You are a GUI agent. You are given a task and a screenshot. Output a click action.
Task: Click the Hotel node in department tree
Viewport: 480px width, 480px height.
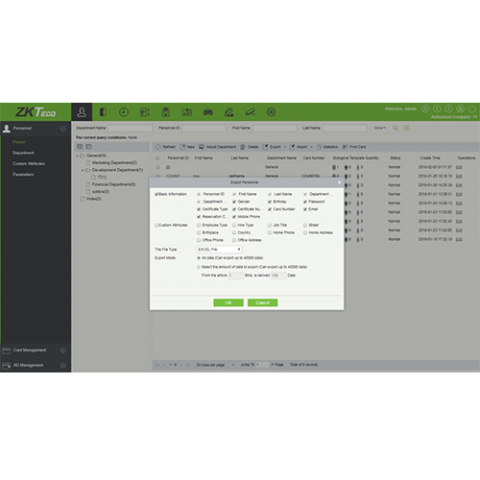94,199
